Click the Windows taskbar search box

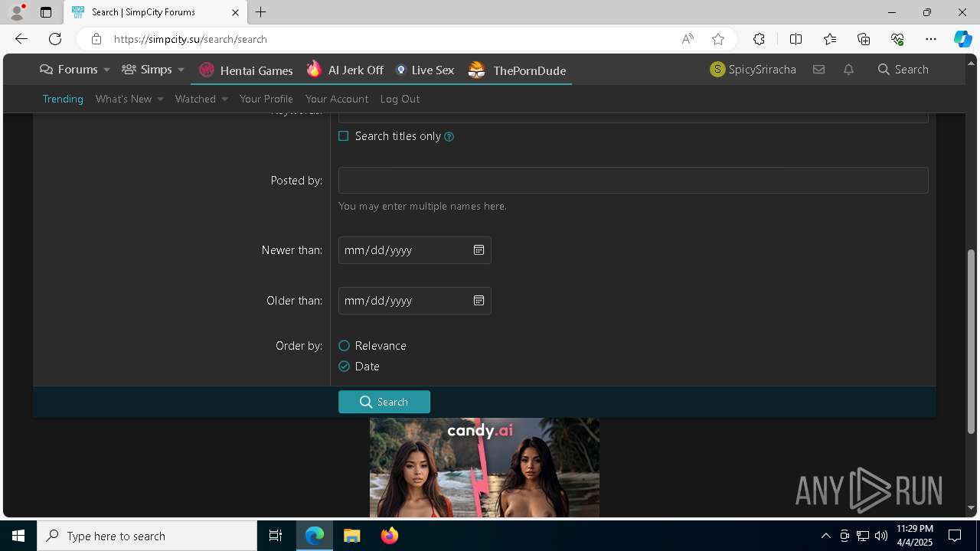(x=147, y=536)
